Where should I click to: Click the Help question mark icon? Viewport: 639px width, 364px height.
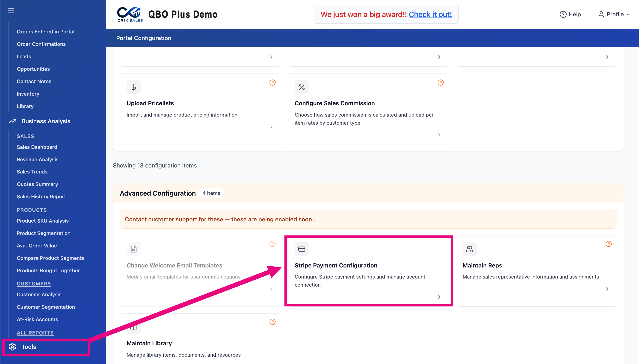(563, 14)
